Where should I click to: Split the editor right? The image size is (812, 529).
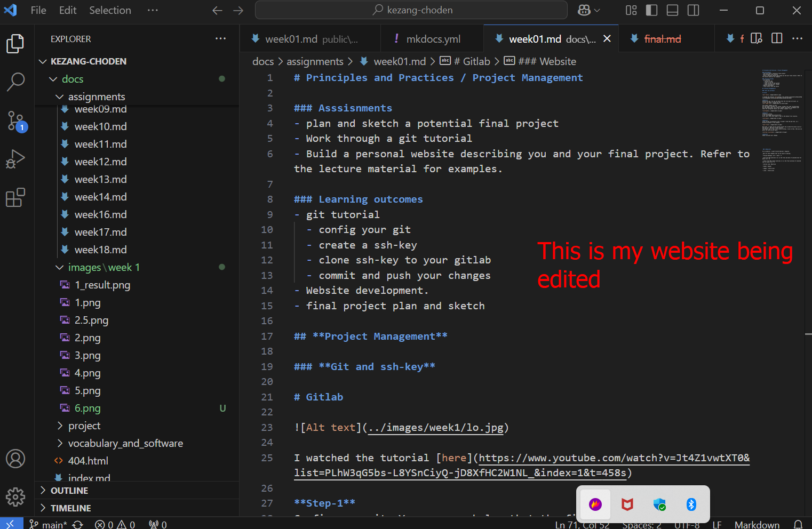click(777, 38)
